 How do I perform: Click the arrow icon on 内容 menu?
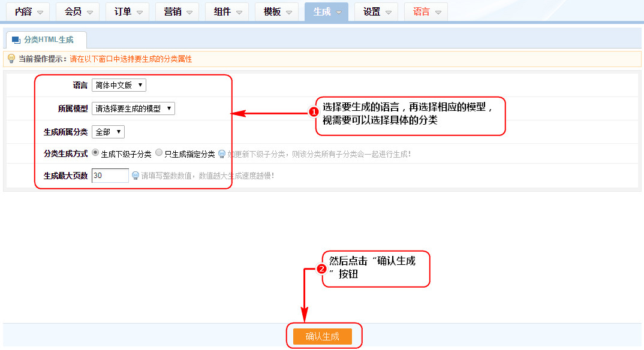tap(41, 12)
